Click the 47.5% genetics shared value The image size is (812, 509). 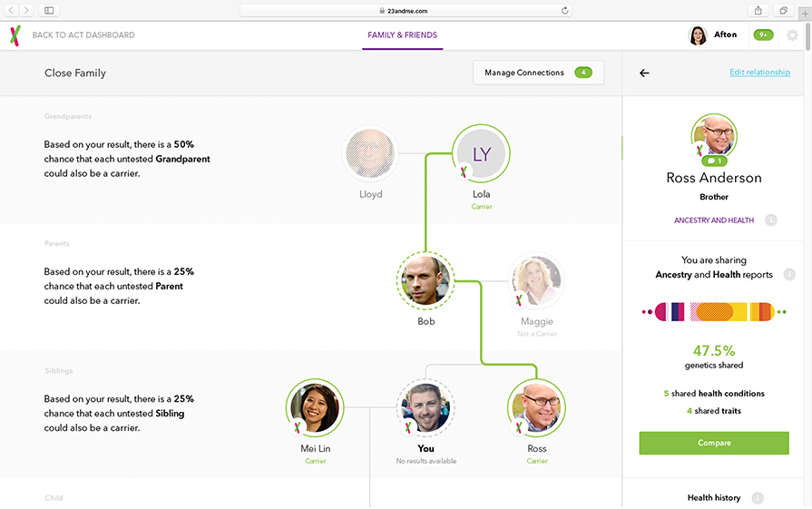coord(714,351)
